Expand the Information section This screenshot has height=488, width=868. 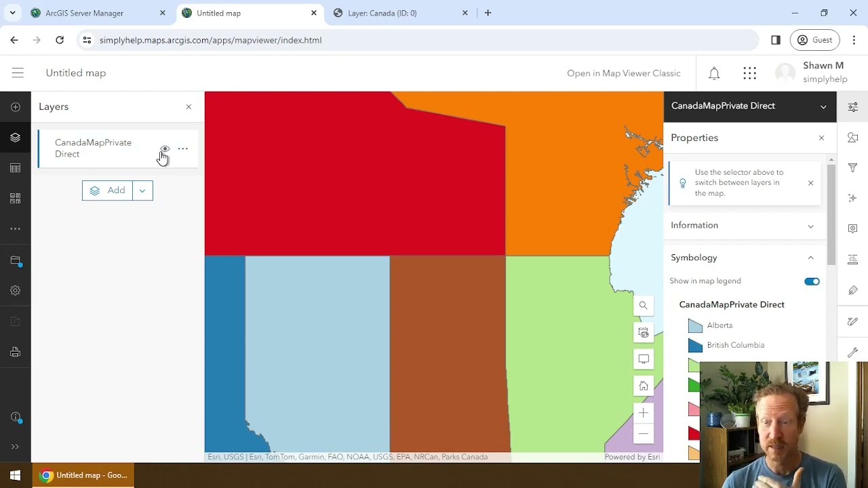point(745,225)
